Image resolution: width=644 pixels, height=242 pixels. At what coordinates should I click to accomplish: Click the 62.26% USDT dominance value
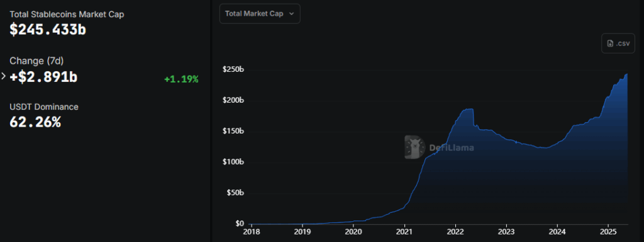tap(35, 122)
